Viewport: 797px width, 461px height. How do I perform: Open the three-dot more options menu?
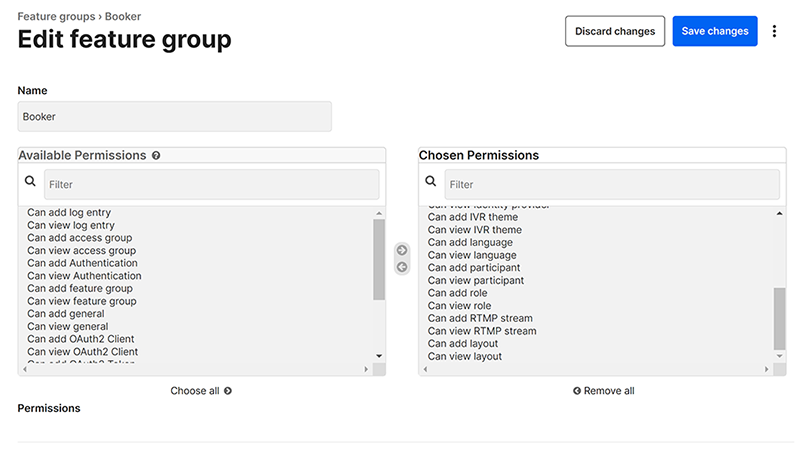(774, 31)
